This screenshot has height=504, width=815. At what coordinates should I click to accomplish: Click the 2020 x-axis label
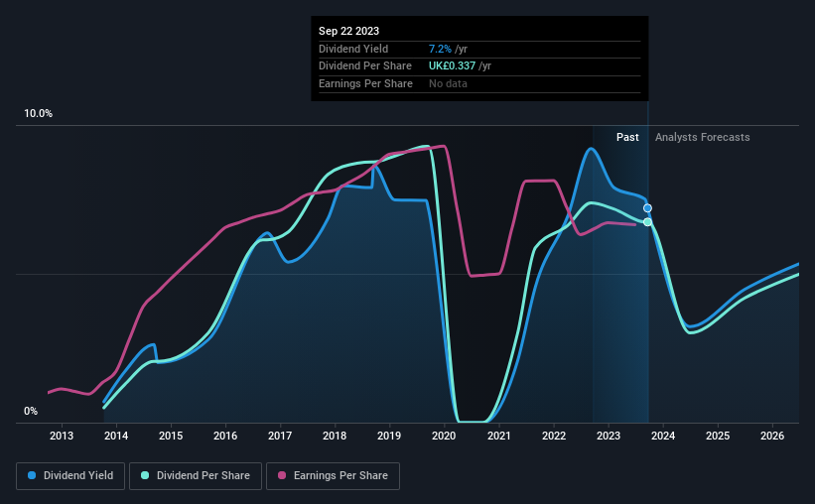coord(444,436)
